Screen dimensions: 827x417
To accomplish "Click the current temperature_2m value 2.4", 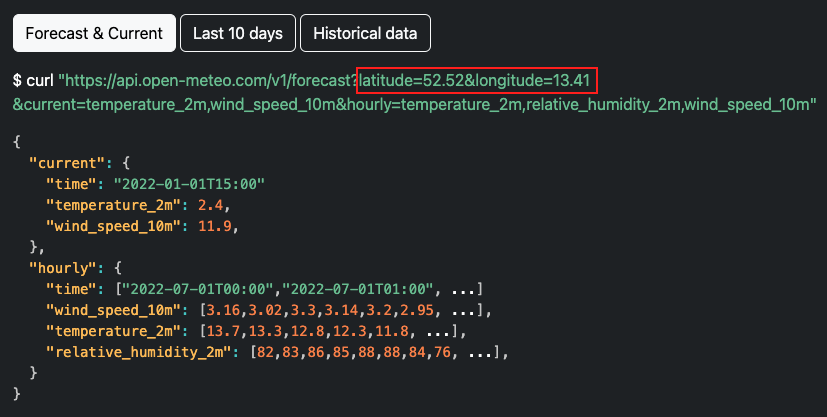I will point(210,205).
